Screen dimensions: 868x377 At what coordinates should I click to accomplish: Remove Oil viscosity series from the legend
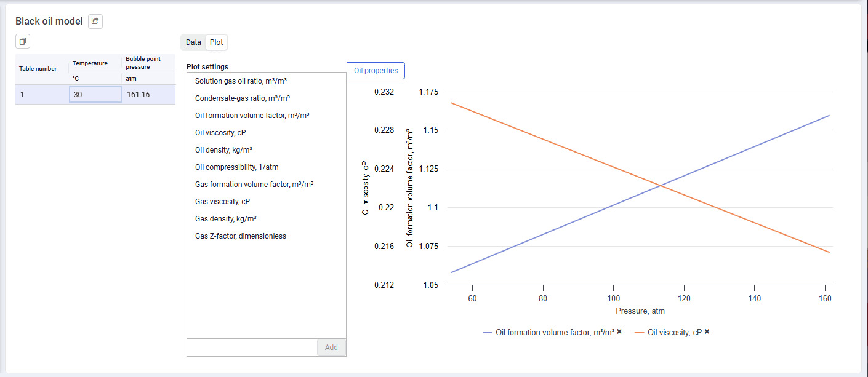point(707,331)
